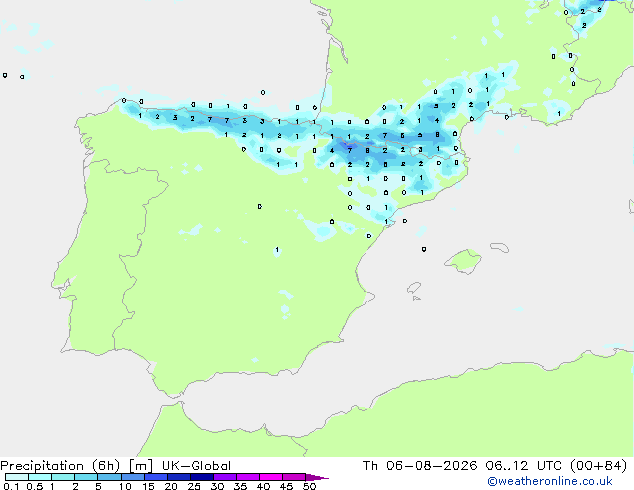634x490 pixels.
Task: Click the 'UK-Global' model name label
Action: pyautogui.click(x=196, y=466)
